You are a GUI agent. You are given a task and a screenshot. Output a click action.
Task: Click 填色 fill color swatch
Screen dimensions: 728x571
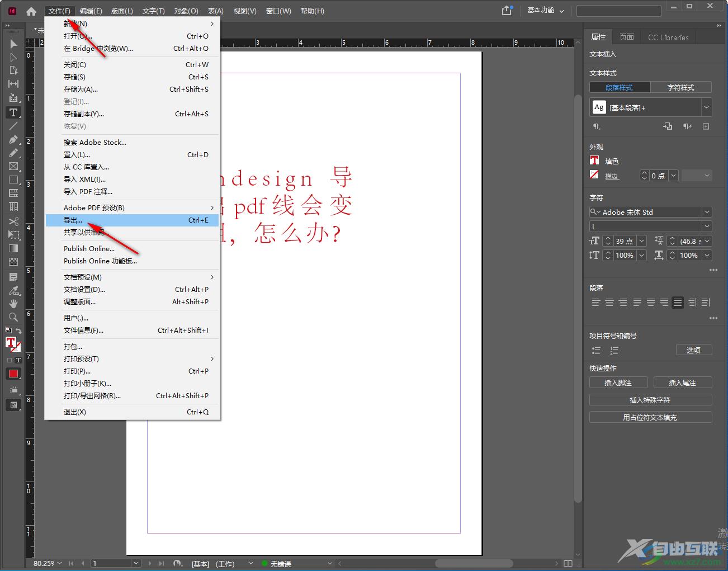tap(594, 161)
